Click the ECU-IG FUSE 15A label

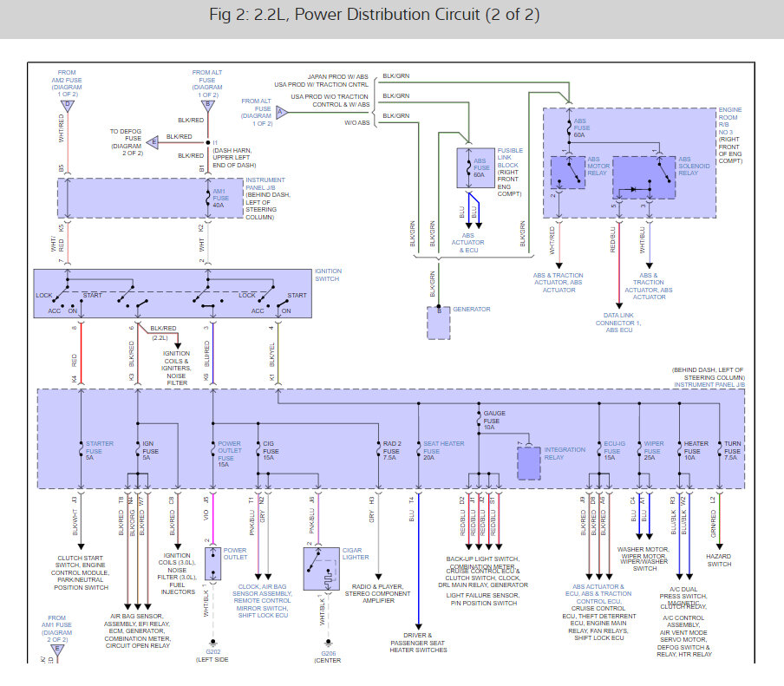pyautogui.click(x=614, y=450)
